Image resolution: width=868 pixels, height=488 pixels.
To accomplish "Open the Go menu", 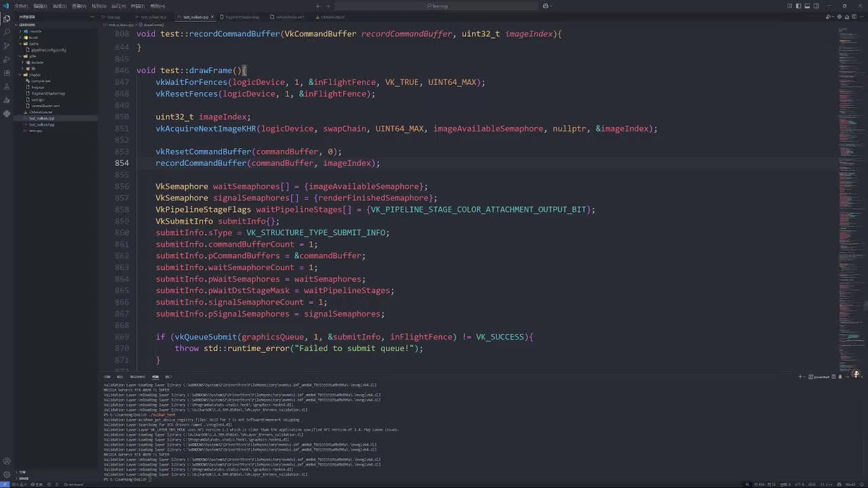I will (x=99, y=6).
